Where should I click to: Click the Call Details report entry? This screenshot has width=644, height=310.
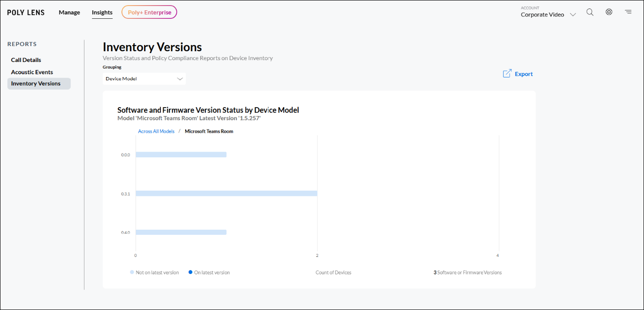point(26,60)
